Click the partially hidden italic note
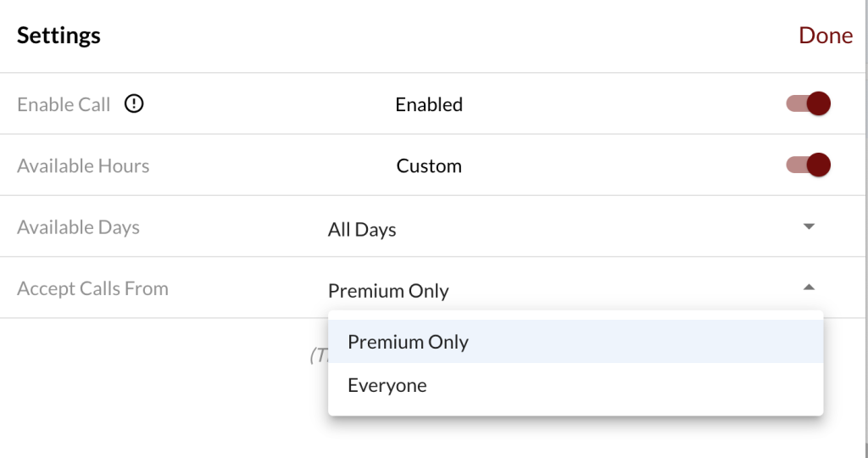 click(318, 356)
